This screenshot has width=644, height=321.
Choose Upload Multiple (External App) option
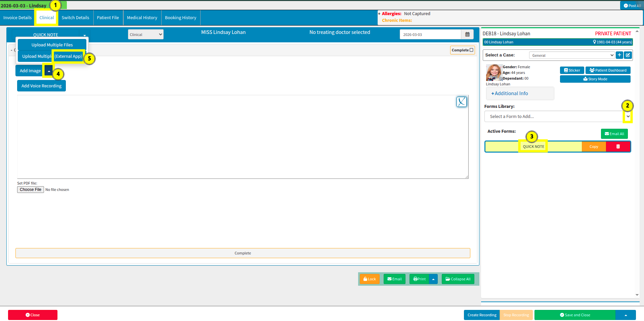(x=52, y=56)
